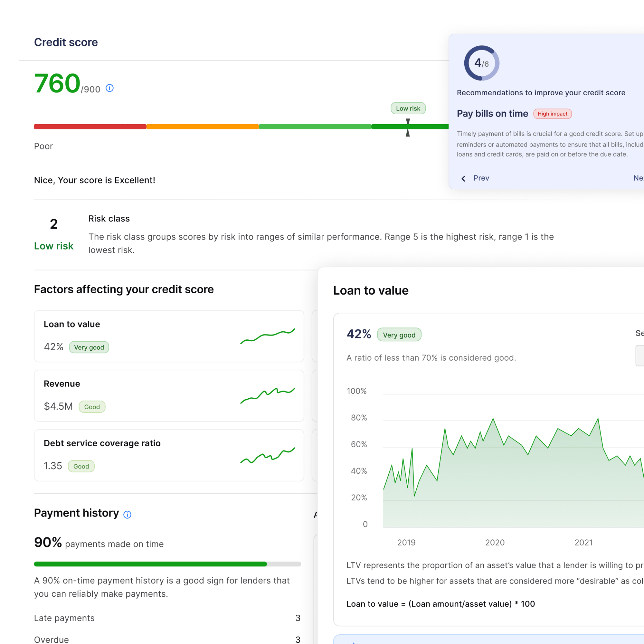Viewport: 644px width, 644px height.
Task: Click the Loan to value sparkline
Action: click(x=268, y=336)
